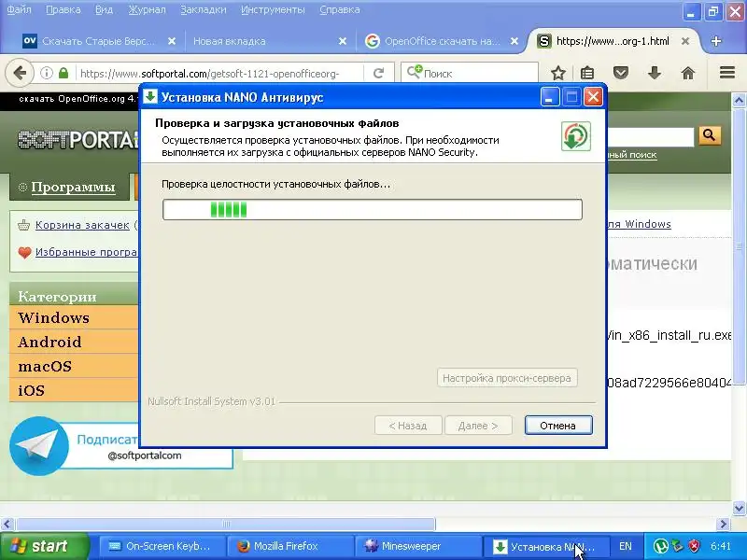Switch to Mozilla Firefox taskbar item
Screen dimensions: 747x560
[x=289, y=546]
